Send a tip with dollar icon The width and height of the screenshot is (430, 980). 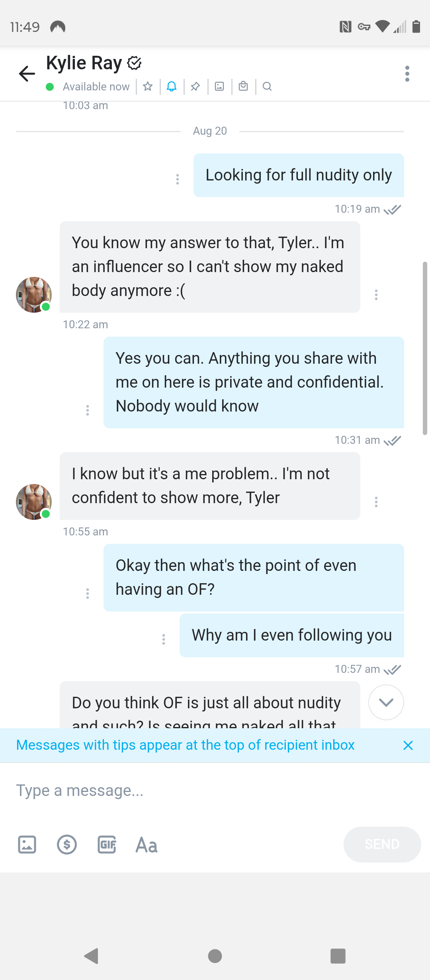pyautogui.click(x=67, y=845)
